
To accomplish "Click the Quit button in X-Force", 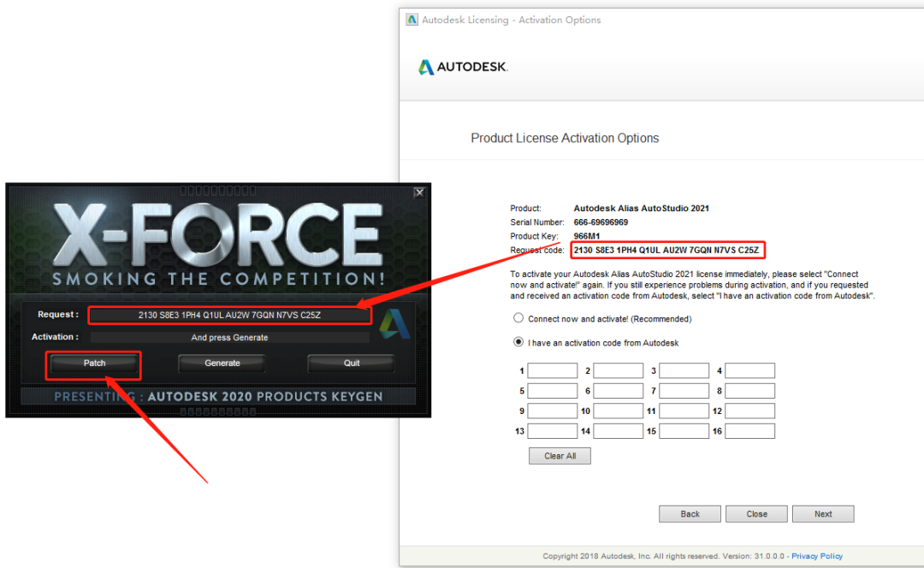I will click(352, 364).
